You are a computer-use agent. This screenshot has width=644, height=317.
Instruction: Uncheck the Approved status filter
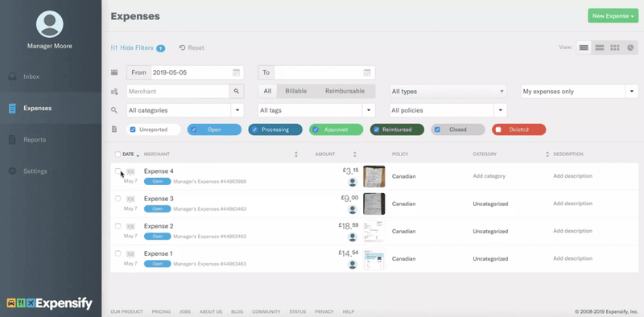coord(316,130)
